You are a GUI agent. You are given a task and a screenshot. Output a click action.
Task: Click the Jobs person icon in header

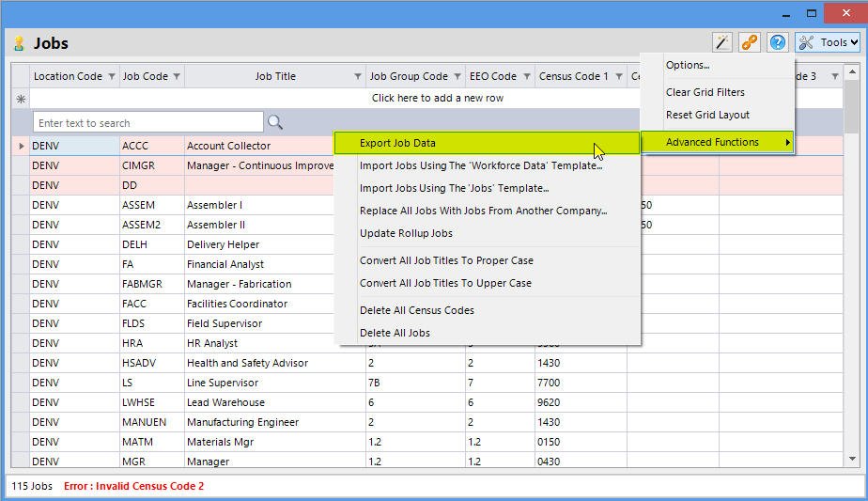[x=19, y=43]
